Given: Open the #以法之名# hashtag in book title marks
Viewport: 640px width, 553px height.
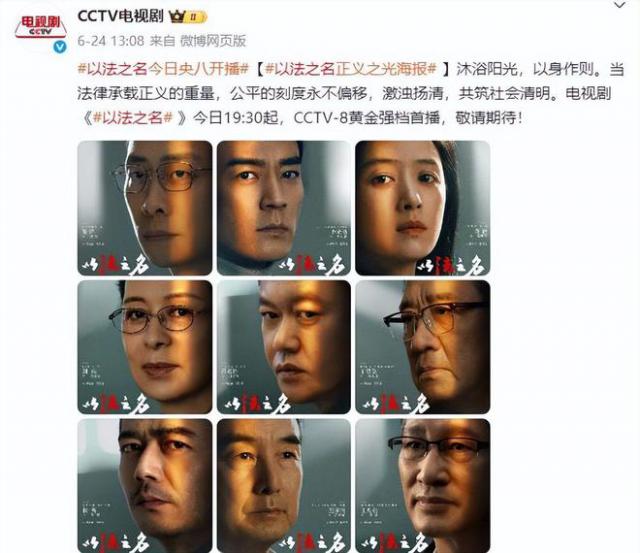Looking at the screenshot, I should 133,118.
